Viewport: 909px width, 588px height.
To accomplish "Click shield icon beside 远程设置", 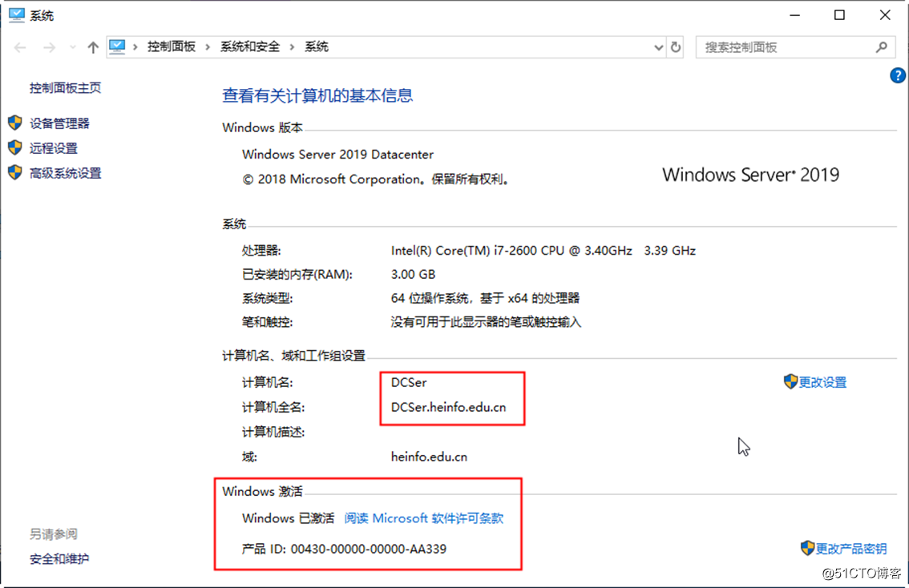I will 15,147.
